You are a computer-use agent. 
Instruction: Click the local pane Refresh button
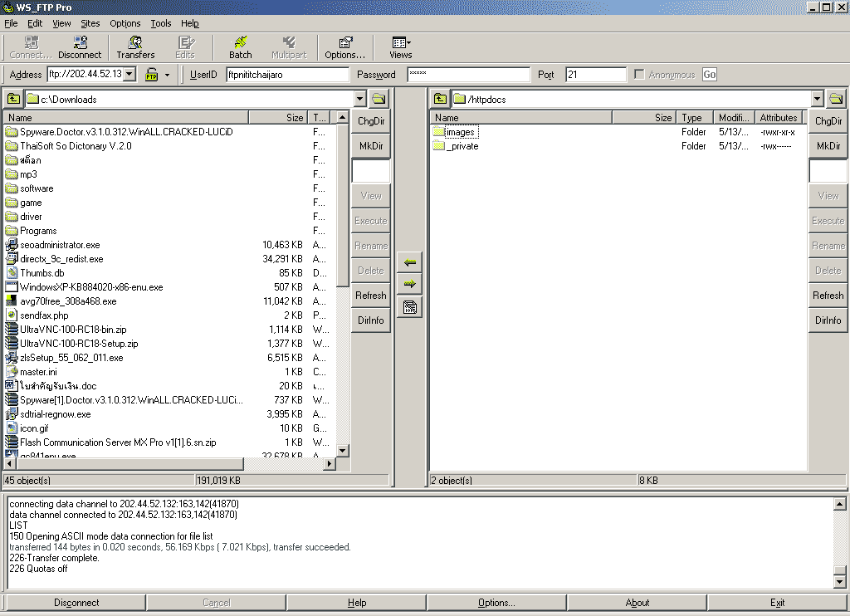[x=371, y=296]
